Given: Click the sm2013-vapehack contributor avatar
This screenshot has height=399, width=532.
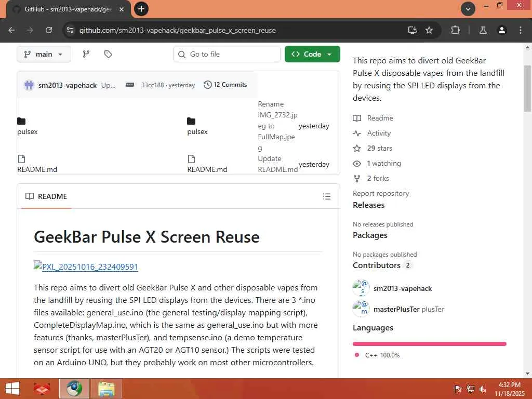Looking at the screenshot, I should 361,288.
